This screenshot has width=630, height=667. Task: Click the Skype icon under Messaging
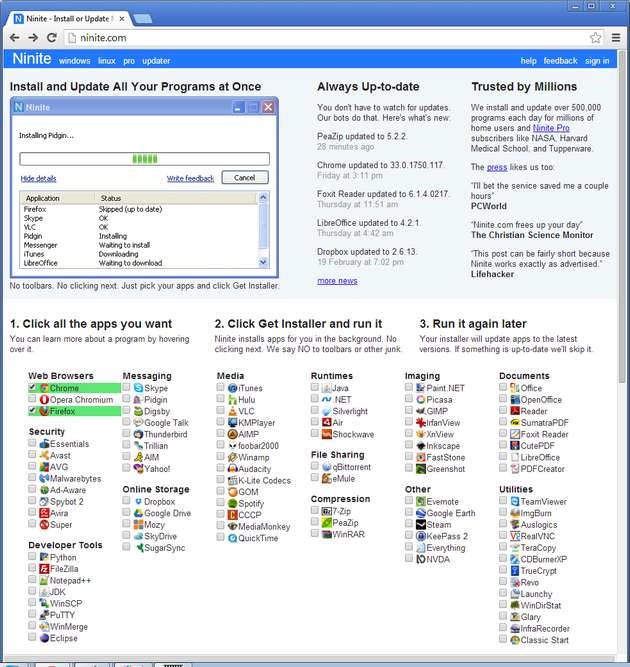[138, 388]
